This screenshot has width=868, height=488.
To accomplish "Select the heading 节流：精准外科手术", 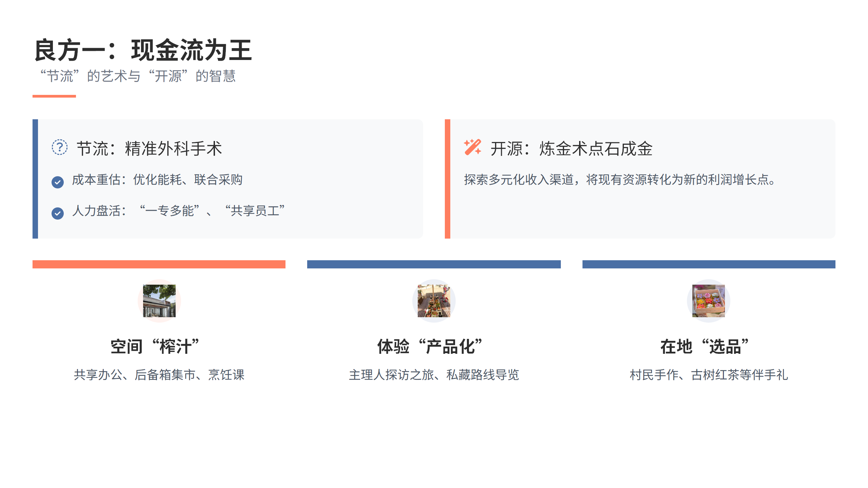I will point(149,148).
